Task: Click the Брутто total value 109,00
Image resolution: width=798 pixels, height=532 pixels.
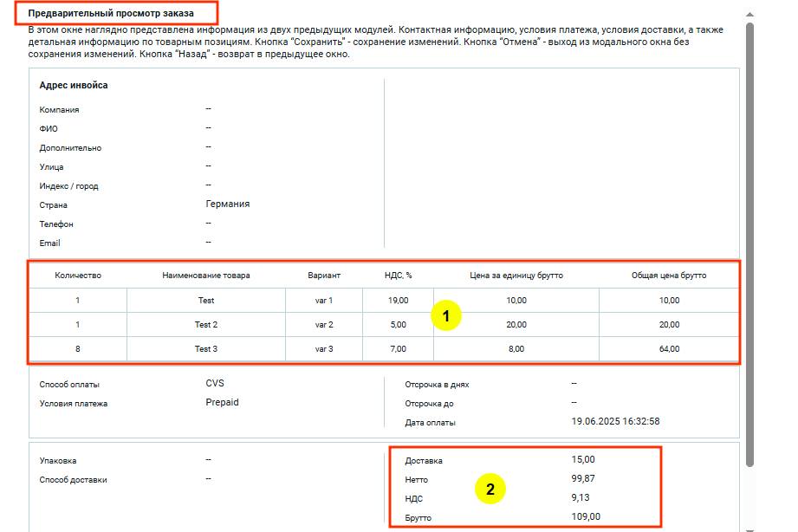Action: (586, 516)
